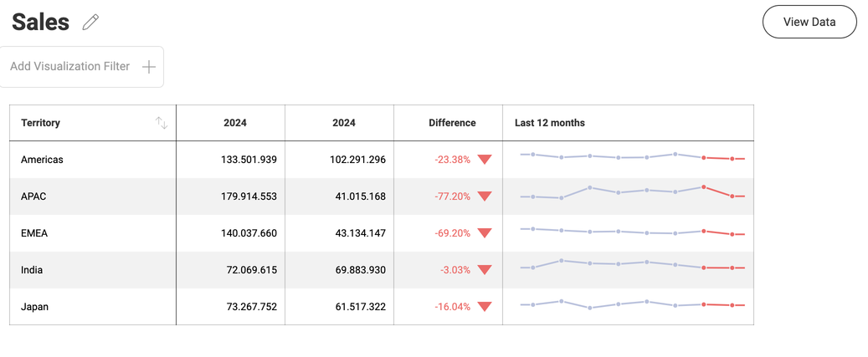Image resolution: width=868 pixels, height=357 pixels.
Task: Click the -3.03% difference value
Action: coord(455,270)
